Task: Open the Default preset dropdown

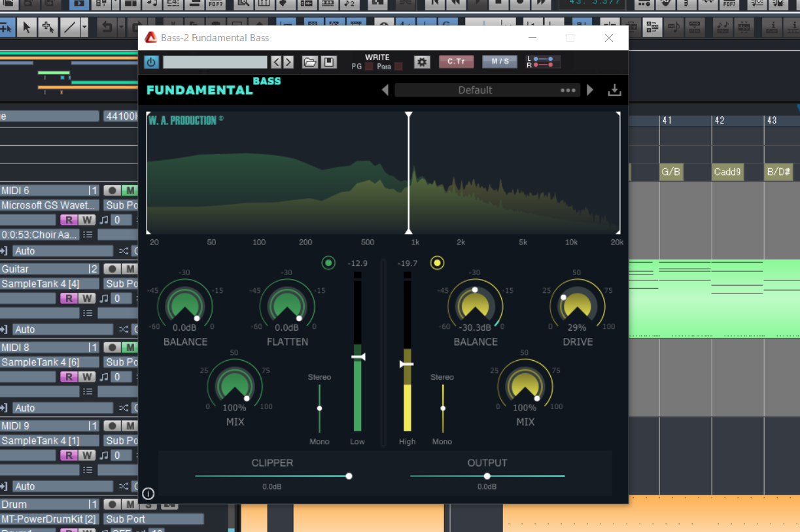Action: pyautogui.click(x=487, y=90)
